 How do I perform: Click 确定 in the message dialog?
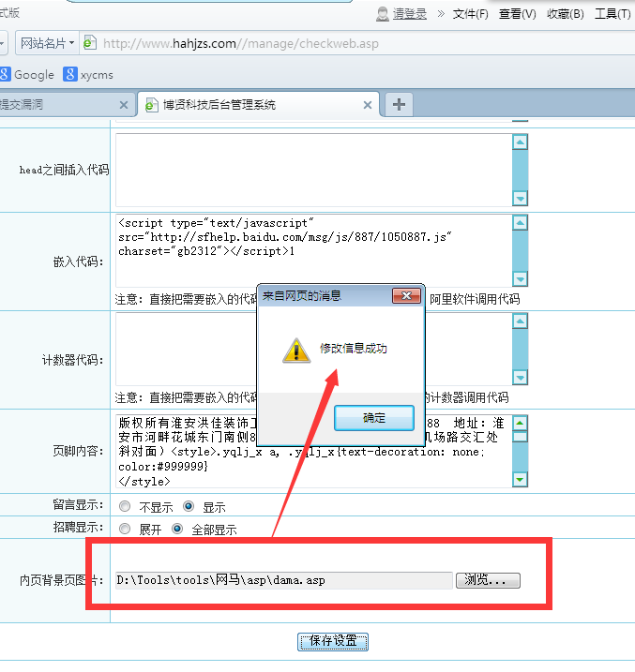(374, 418)
